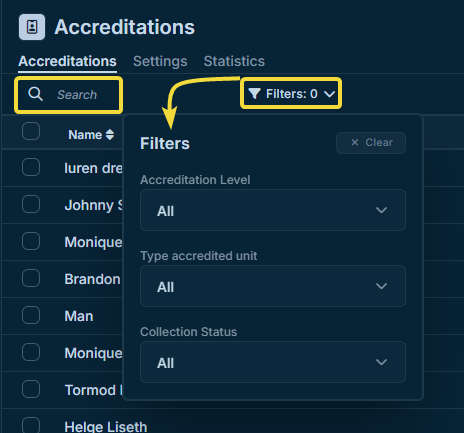Click the Accreditations badge icon in header
Screen dimensions: 464x433
(x=32, y=27)
